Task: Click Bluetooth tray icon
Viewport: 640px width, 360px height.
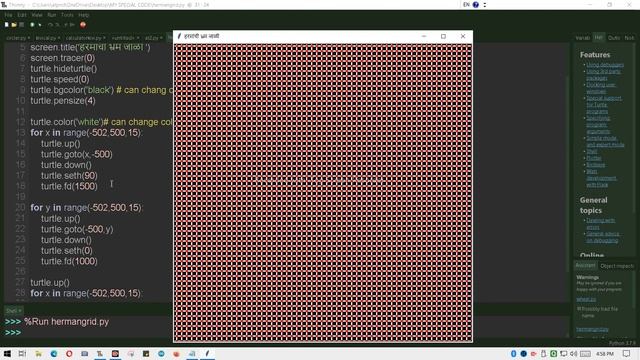Action: [513, 354]
